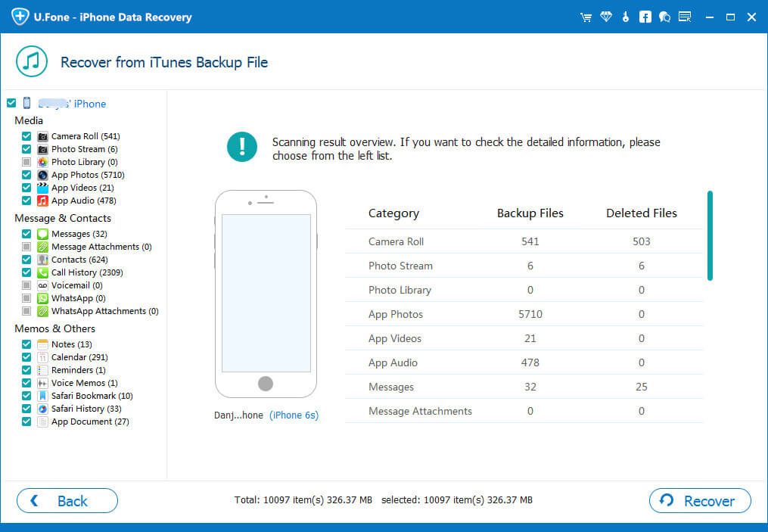
Task: Click the App Audio row in results table
Action: point(524,362)
